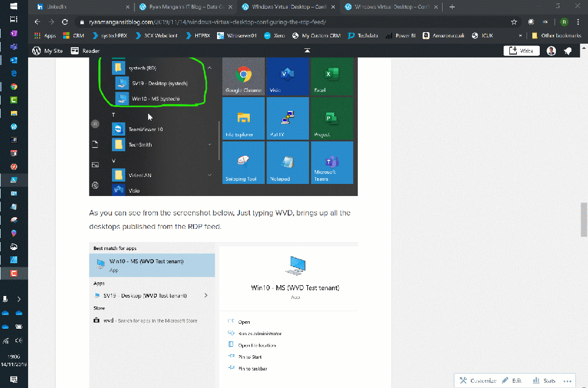Open the Techdata bookmark

[363, 36]
